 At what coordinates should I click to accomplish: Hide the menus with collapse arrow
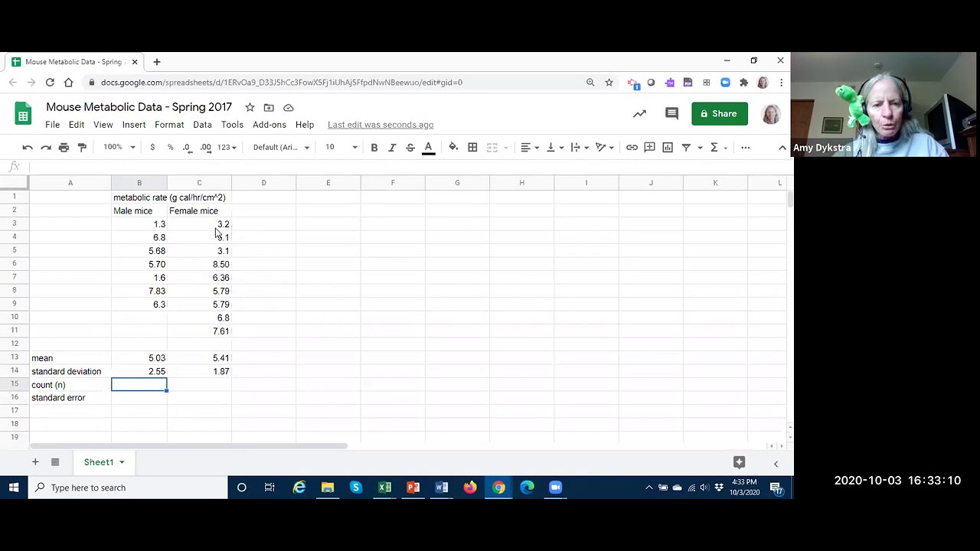click(x=782, y=147)
